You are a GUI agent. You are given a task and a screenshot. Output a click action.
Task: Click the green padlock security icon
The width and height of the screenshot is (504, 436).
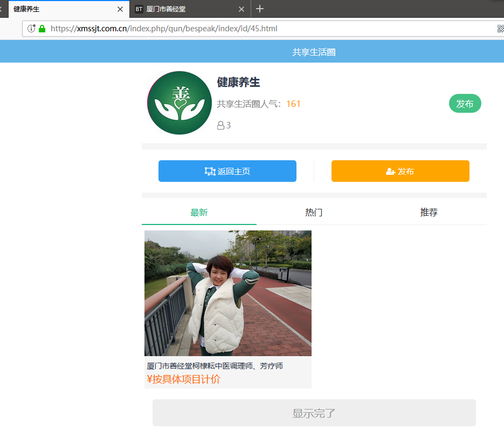(42, 29)
